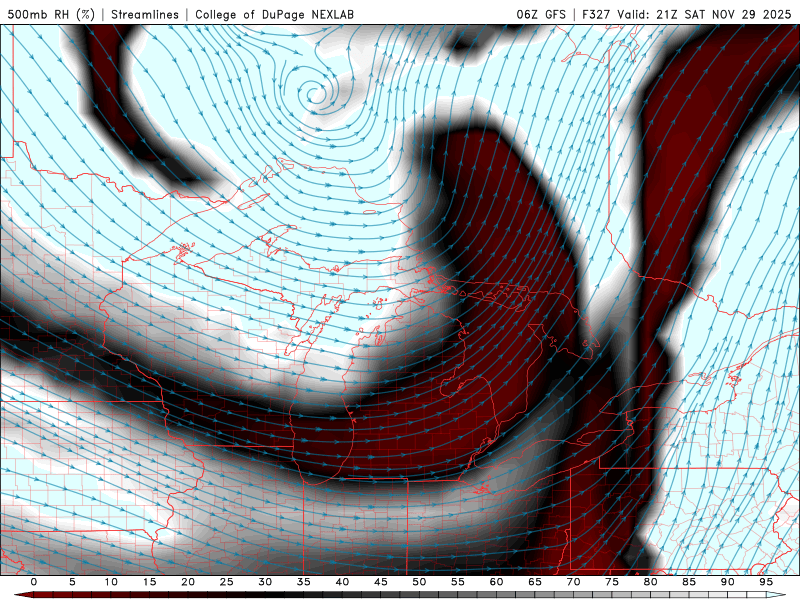Click the center of the spiral streamline vortex
800x600 pixels.
click(x=316, y=94)
